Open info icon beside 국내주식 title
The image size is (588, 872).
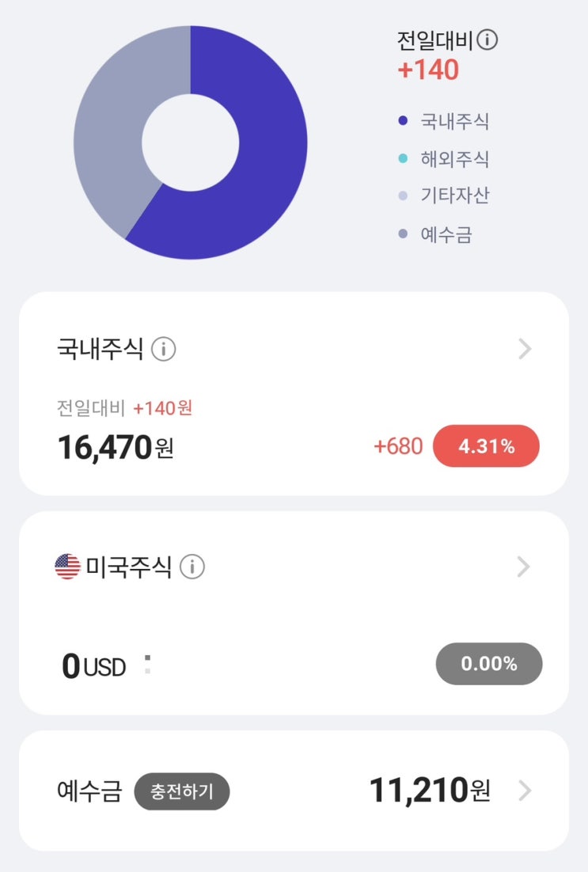point(163,348)
